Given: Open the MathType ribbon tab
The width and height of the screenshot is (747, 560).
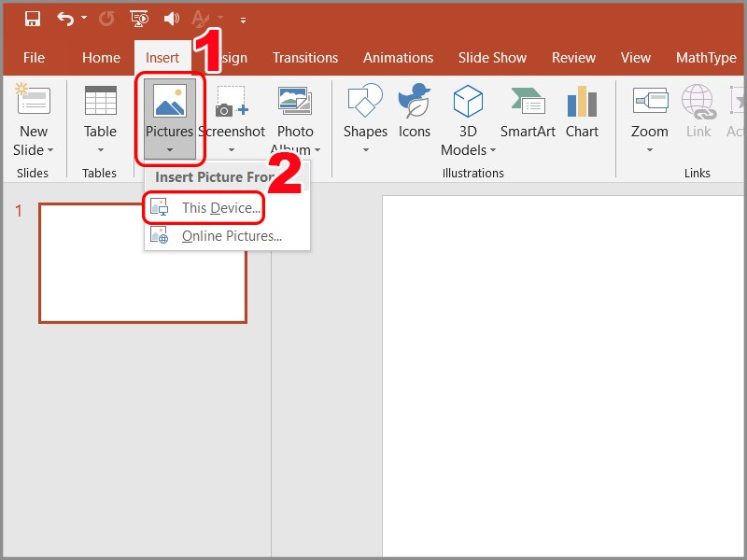Looking at the screenshot, I should point(706,57).
